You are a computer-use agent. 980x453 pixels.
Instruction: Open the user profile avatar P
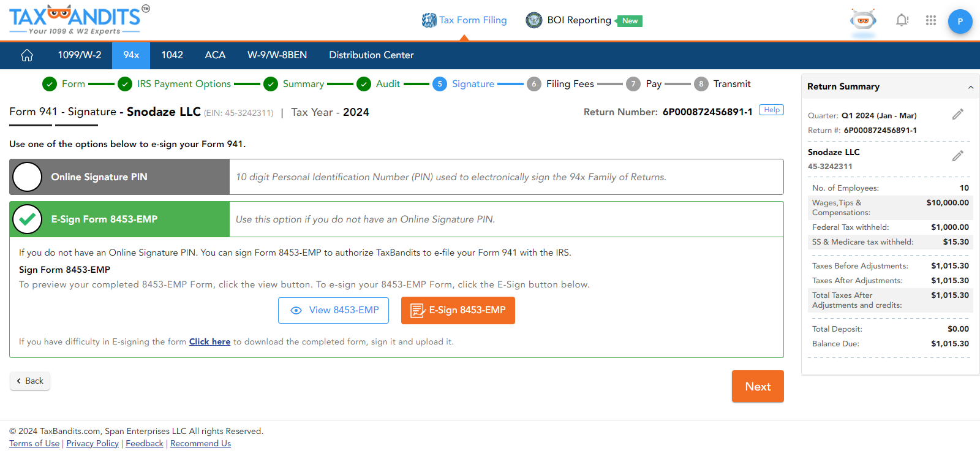[960, 21]
